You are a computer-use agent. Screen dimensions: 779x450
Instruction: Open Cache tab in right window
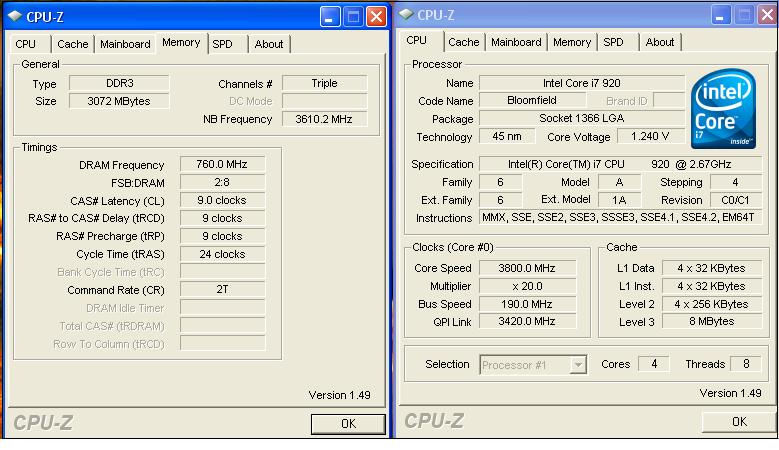[x=464, y=42]
